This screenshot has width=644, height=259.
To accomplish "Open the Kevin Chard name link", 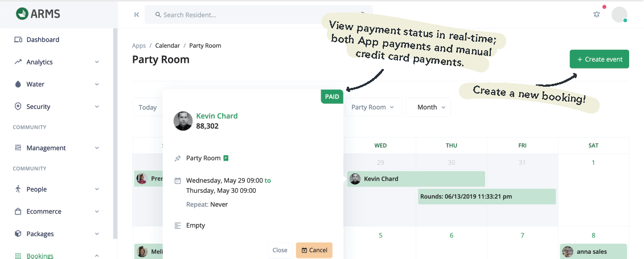I will click(217, 116).
